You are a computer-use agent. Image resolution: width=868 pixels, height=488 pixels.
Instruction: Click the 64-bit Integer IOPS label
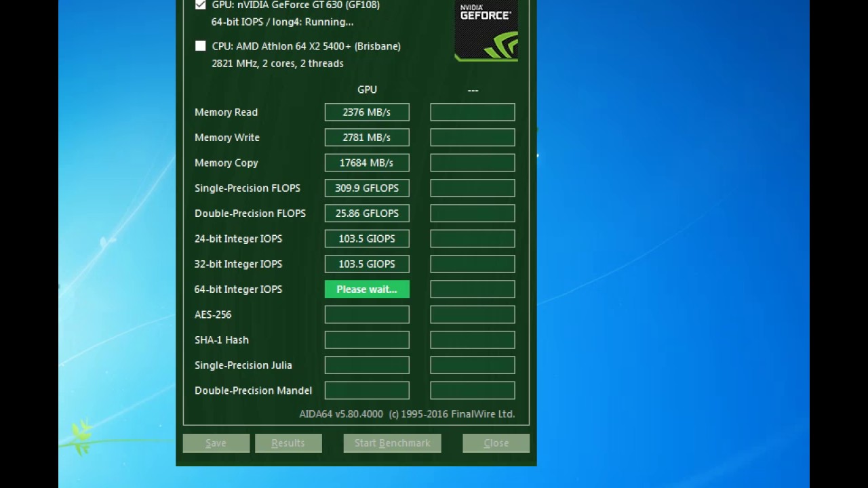coord(238,289)
